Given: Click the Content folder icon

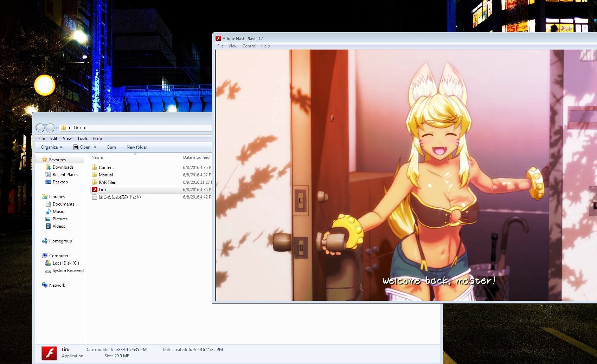Looking at the screenshot, I should [x=95, y=167].
